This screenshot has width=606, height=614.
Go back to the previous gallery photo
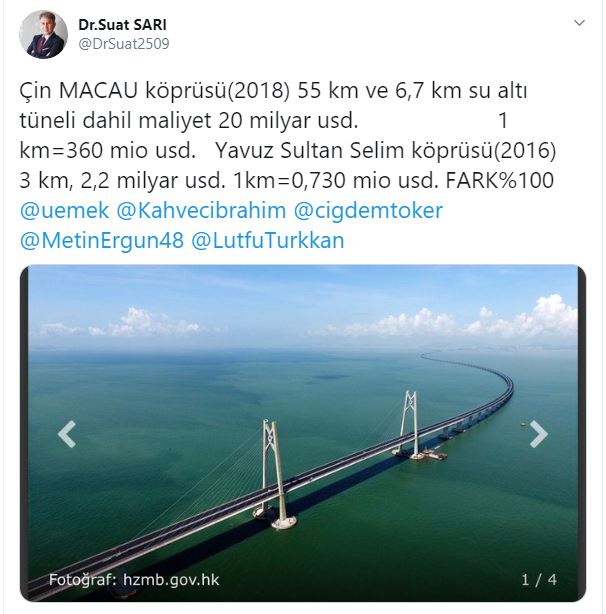[x=67, y=434]
